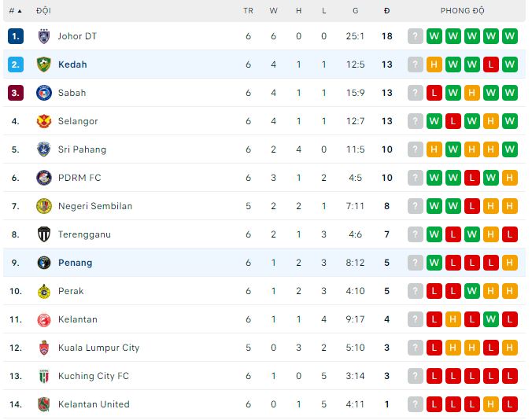Click the PHONG ĐỘ form column header
Image resolution: width=532 pixels, height=420 pixels.
[462, 11]
